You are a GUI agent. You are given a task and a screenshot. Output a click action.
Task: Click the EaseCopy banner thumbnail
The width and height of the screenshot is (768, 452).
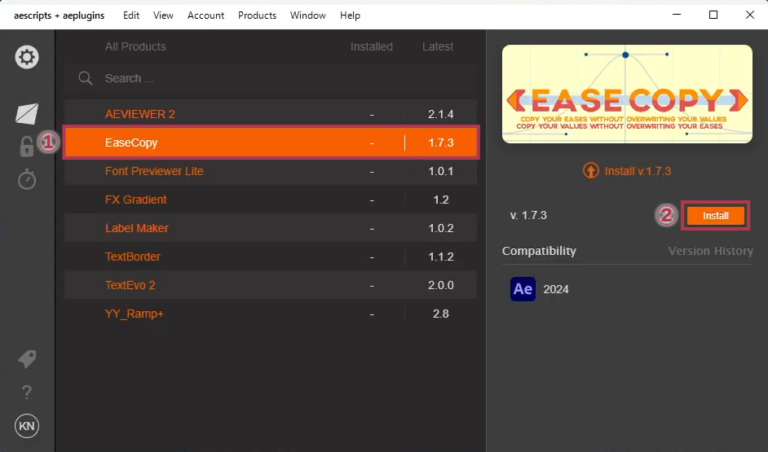coord(626,95)
